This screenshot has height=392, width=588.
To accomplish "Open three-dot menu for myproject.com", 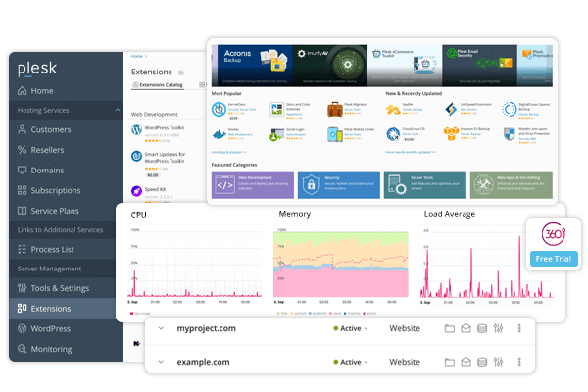I will (519, 328).
